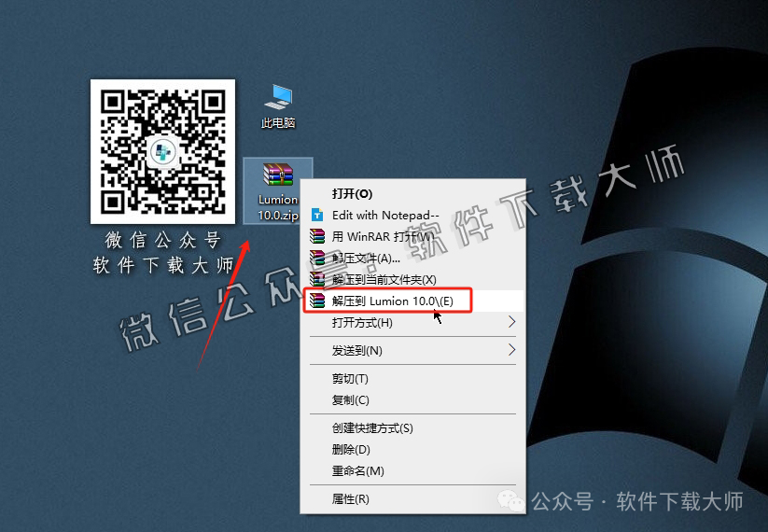The height and width of the screenshot is (532, 768).
Task: Click WinRAR icon beside 解压文件(A)...
Action: pyautogui.click(x=317, y=259)
